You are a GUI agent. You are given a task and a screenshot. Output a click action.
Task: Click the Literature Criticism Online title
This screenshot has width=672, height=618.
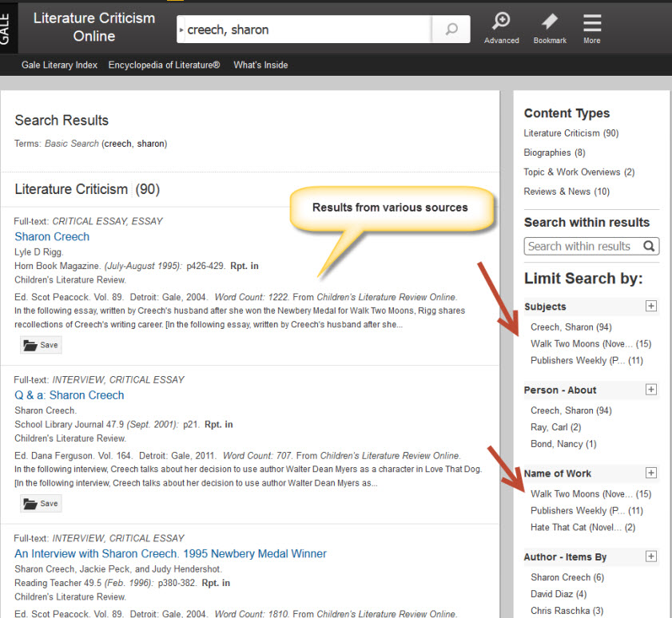[94, 27]
